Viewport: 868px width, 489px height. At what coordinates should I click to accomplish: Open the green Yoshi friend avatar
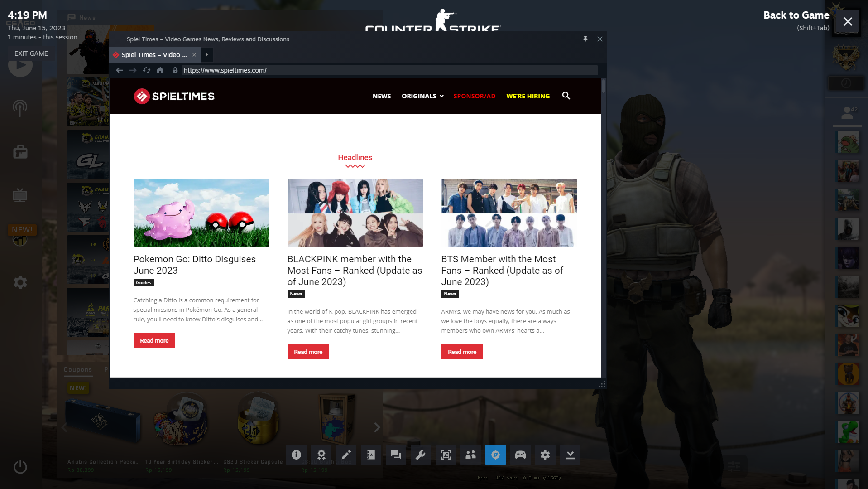pos(848,432)
